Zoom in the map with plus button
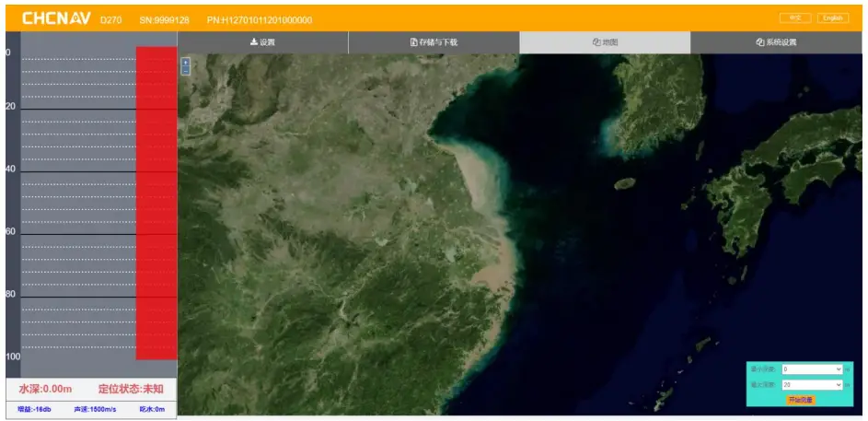868x421 pixels. (x=186, y=63)
